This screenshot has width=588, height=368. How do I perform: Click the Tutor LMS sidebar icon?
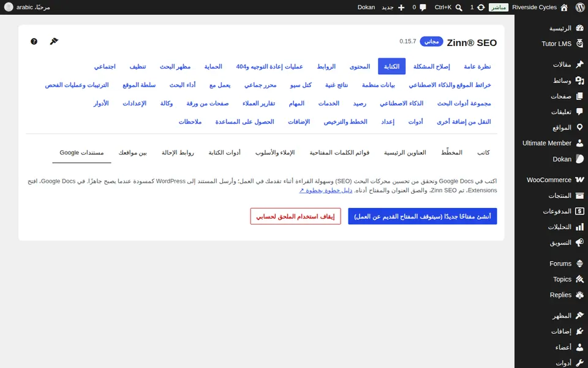click(x=580, y=43)
